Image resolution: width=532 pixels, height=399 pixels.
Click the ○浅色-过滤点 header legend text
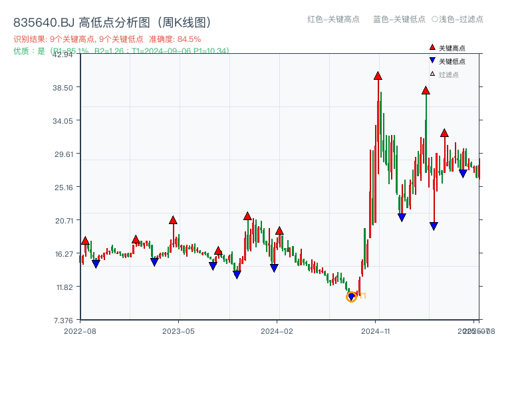point(458,19)
